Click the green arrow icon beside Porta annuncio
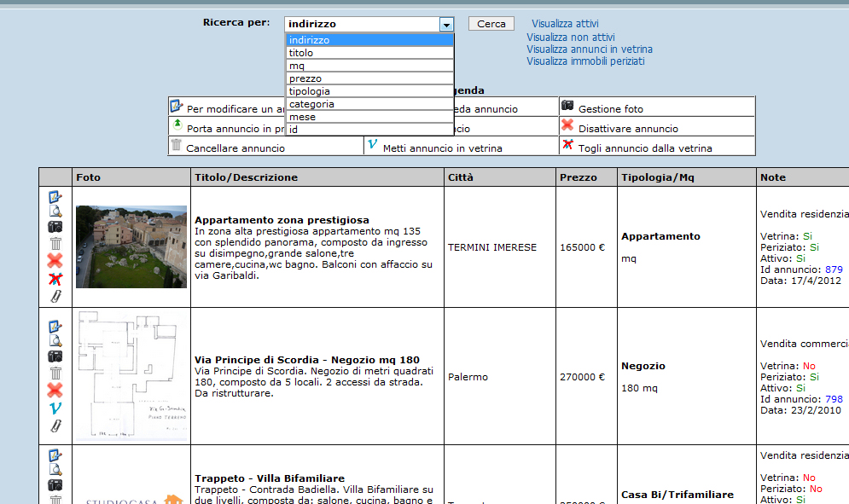The image size is (849, 504). point(177,125)
